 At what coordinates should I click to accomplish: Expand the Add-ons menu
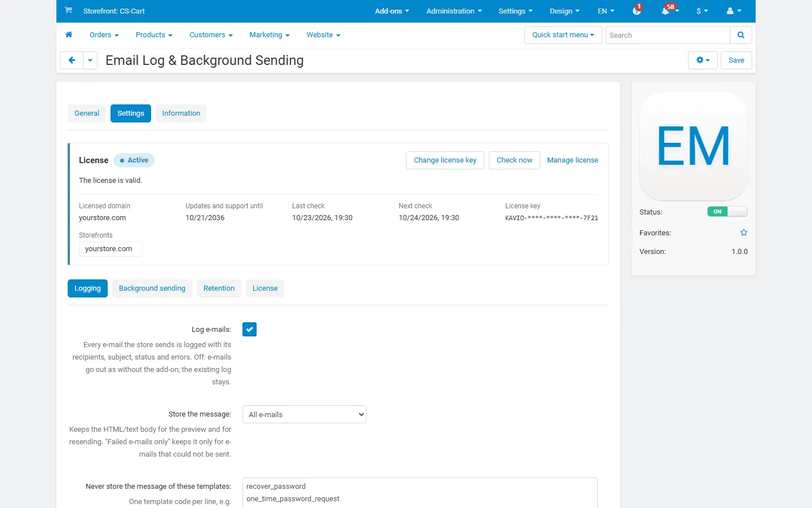tap(392, 11)
